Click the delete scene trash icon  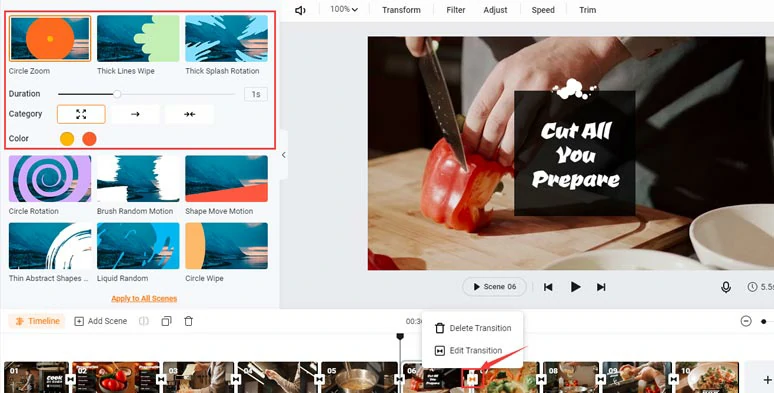tap(189, 321)
